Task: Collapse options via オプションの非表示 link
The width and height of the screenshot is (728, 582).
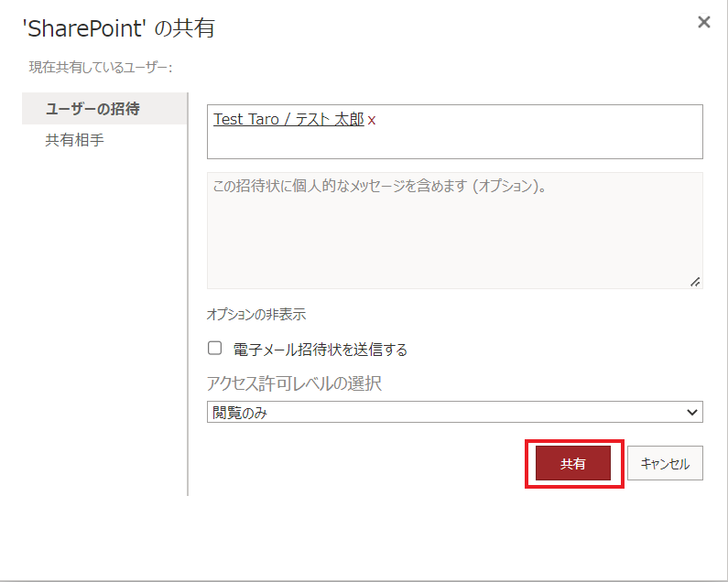Action: pos(255,314)
